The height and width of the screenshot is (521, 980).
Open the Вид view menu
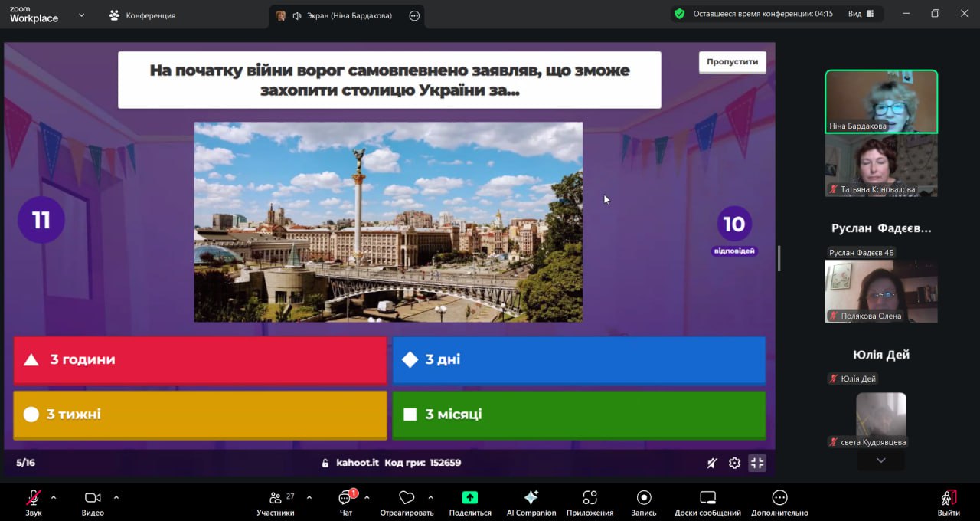coord(860,14)
